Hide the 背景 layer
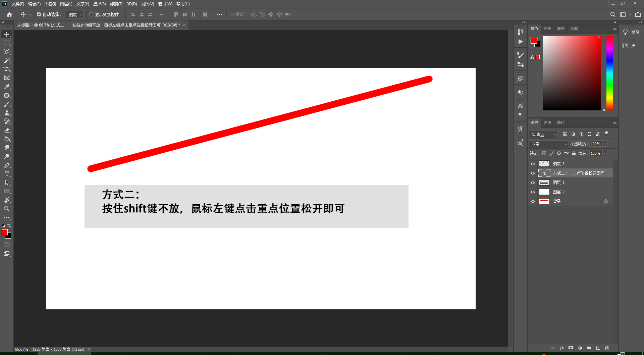 click(x=533, y=201)
